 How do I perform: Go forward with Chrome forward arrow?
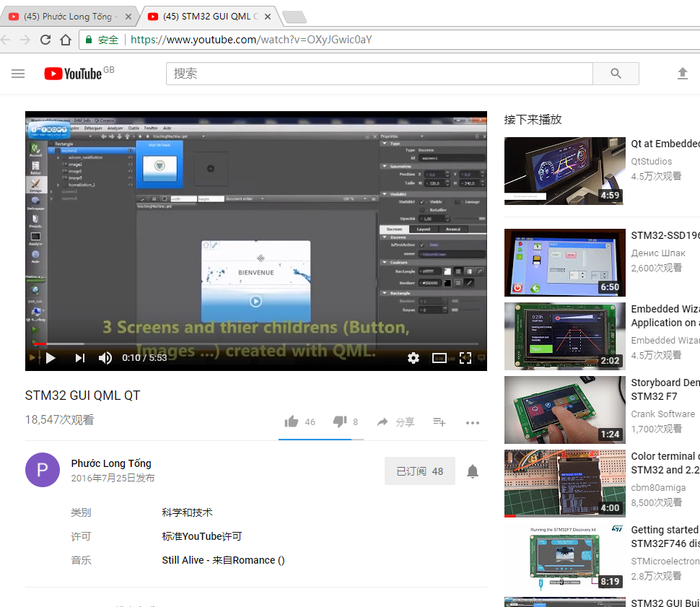(x=25, y=40)
